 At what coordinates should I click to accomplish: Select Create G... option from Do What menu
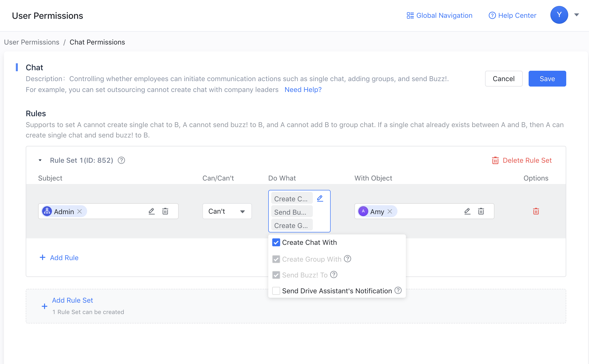pyautogui.click(x=291, y=226)
